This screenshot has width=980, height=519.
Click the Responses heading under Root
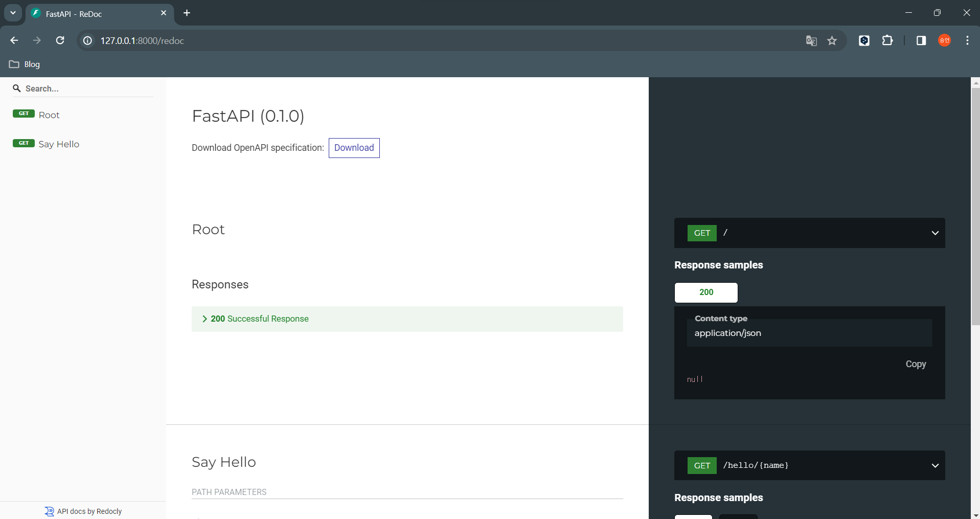pos(220,284)
